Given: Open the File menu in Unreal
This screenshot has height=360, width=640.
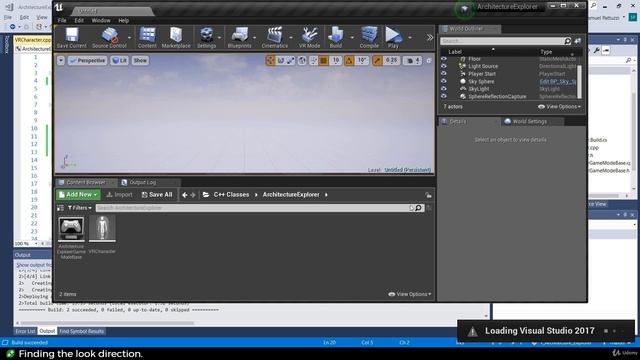Looking at the screenshot, I should coord(62,20).
